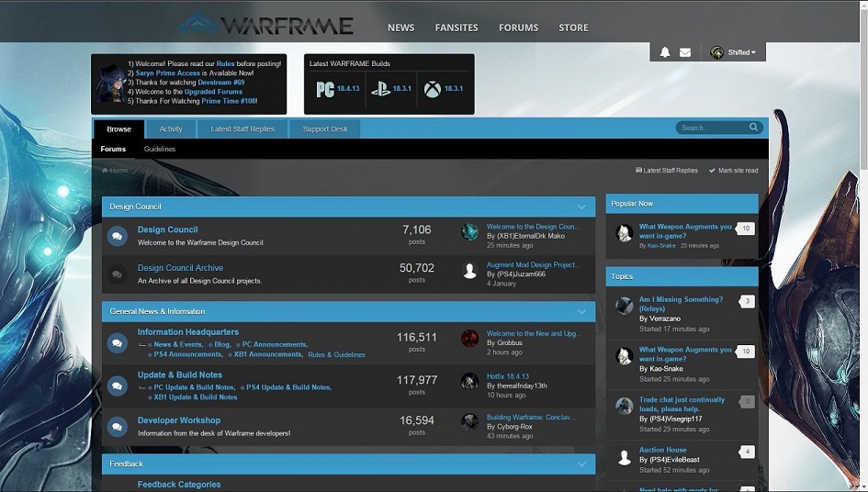Click Verrazano's avatar in Topics
868x492 pixels.
tap(625, 306)
